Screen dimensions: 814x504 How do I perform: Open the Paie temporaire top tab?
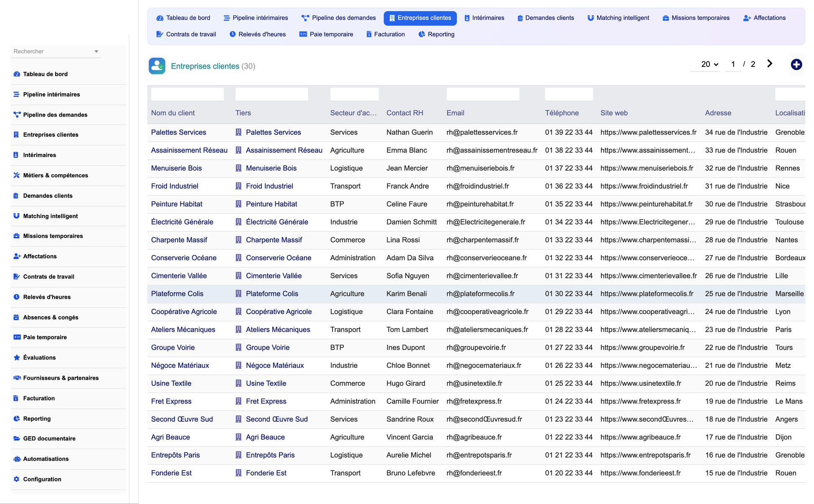(326, 34)
